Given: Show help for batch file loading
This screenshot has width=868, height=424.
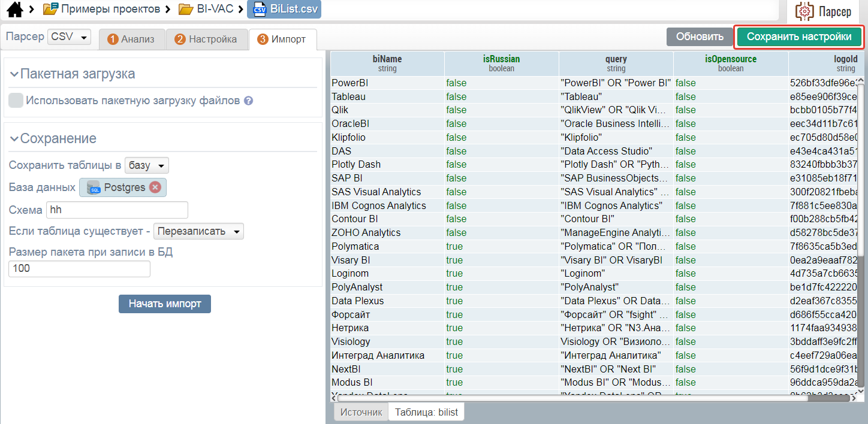Looking at the screenshot, I should [248, 101].
